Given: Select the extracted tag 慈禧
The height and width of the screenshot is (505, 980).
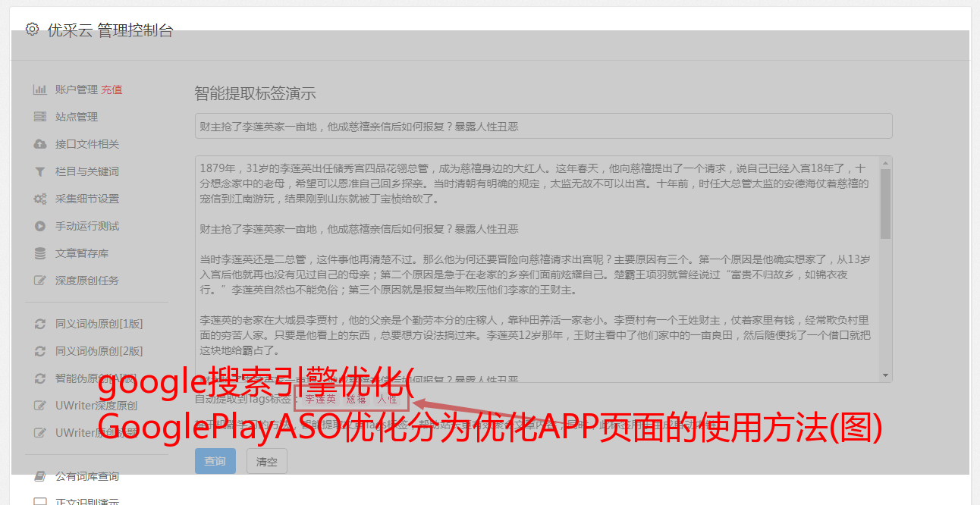Looking at the screenshot, I should point(356,399).
